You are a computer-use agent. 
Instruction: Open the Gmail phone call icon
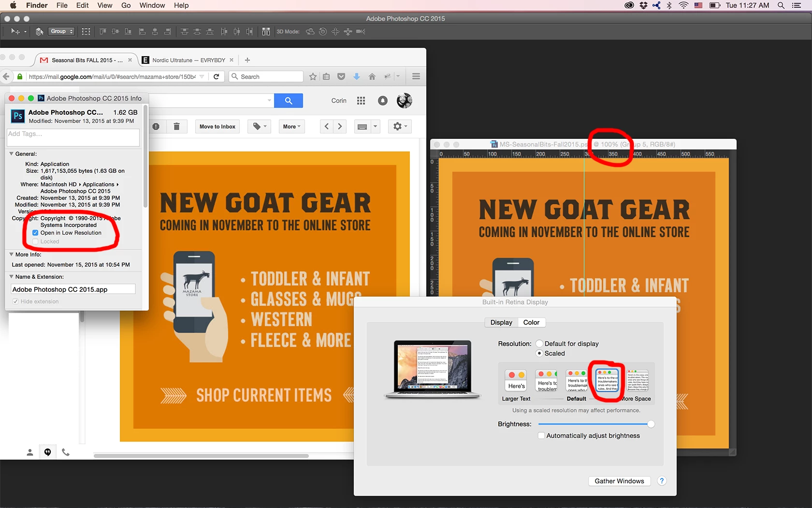point(66,452)
